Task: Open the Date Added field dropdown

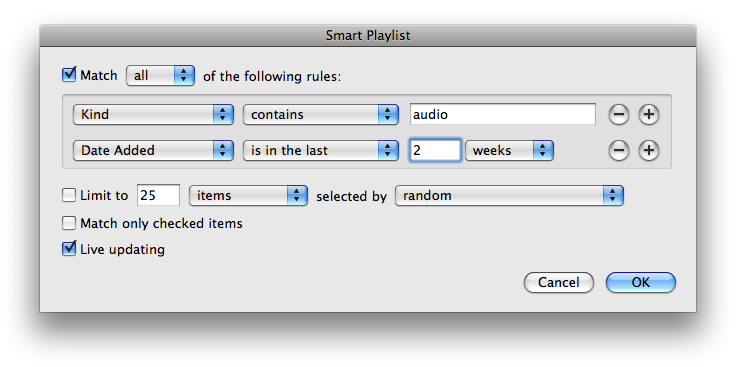Action: 153,151
